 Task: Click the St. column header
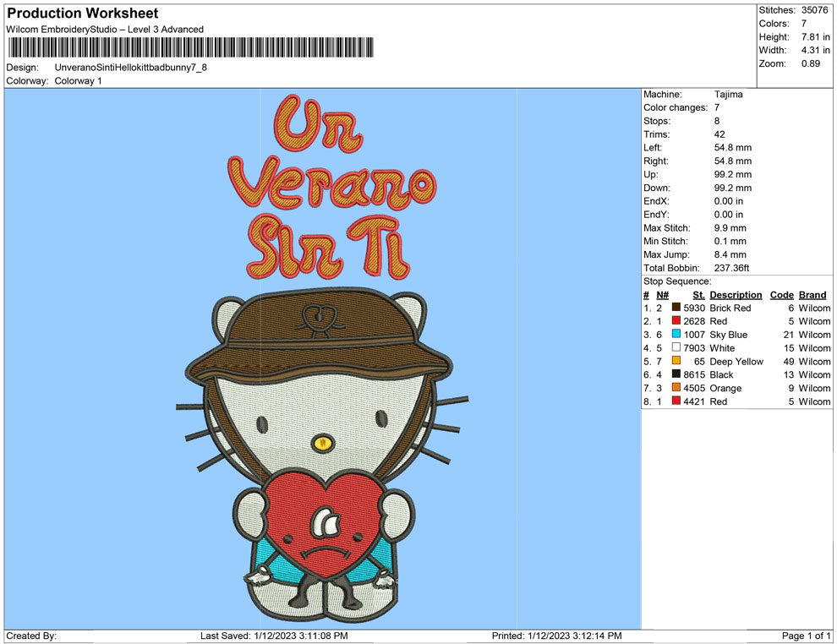click(x=698, y=295)
